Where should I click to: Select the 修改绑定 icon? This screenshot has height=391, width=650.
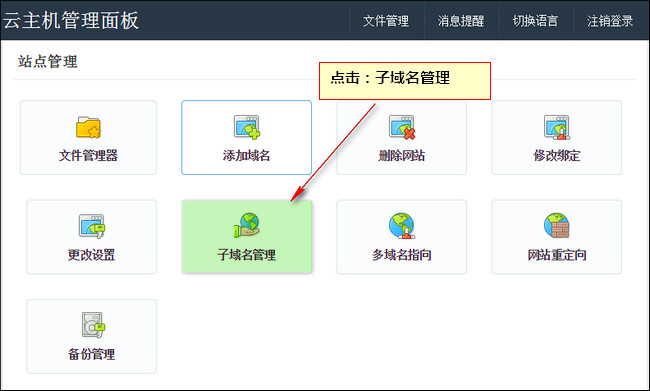[x=557, y=127]
